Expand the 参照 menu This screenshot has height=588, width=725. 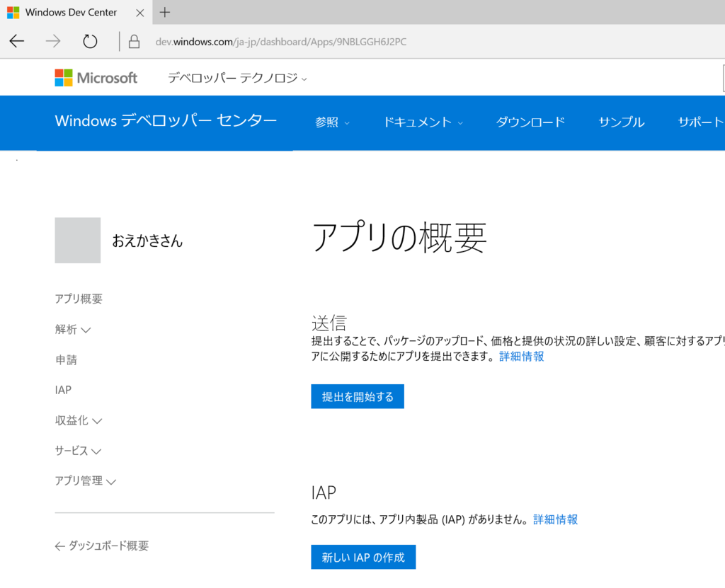pyautogui.click(x=333, y=122)
